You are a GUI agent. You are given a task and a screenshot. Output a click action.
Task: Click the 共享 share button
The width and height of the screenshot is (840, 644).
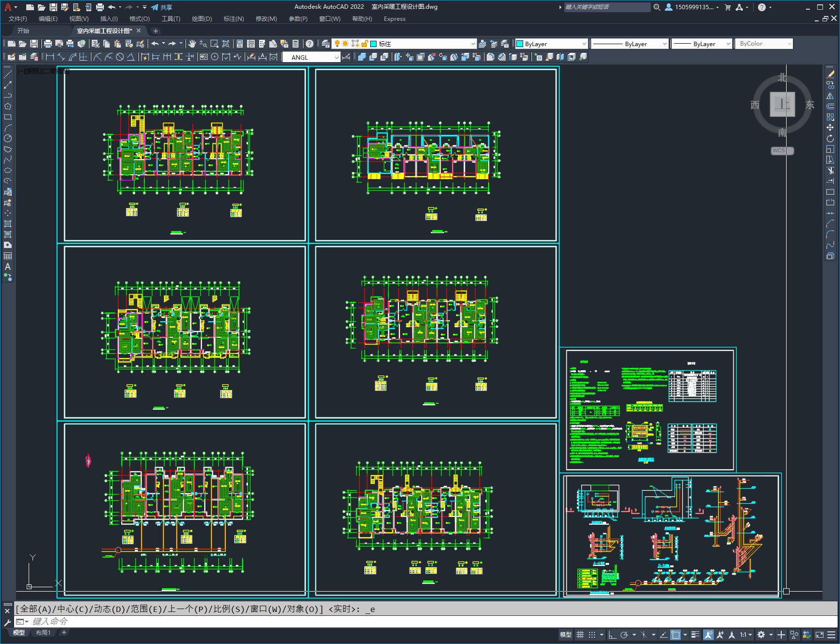pos(162,7)
